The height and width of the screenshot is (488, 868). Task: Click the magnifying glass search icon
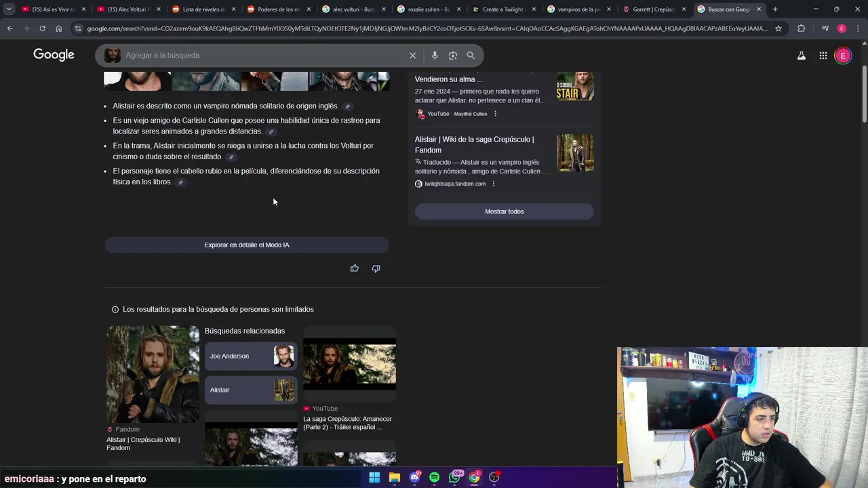click(x=471, y=56)
